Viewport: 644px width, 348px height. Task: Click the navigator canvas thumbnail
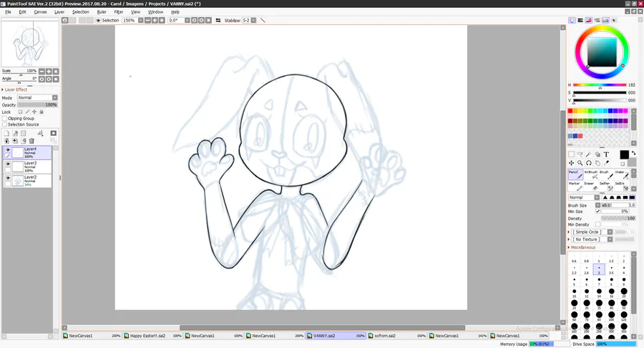(x=30, y=44)
